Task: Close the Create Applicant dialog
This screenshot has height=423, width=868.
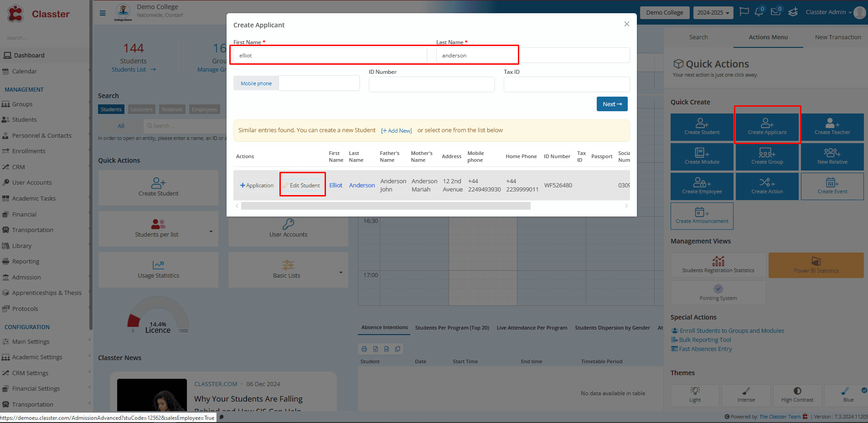Action: pyautogui.click(x=627, y=24)
